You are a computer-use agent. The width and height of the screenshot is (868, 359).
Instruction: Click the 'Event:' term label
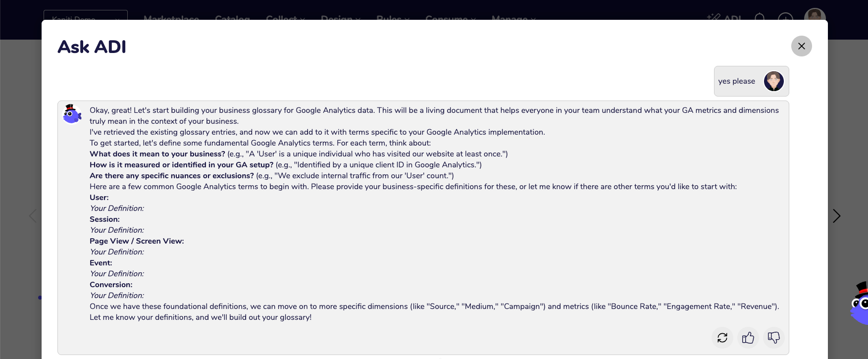click(101, 263)
